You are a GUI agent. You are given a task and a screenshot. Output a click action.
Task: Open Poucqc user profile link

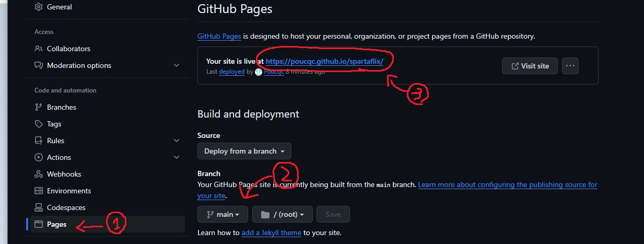tap(274, 72)
